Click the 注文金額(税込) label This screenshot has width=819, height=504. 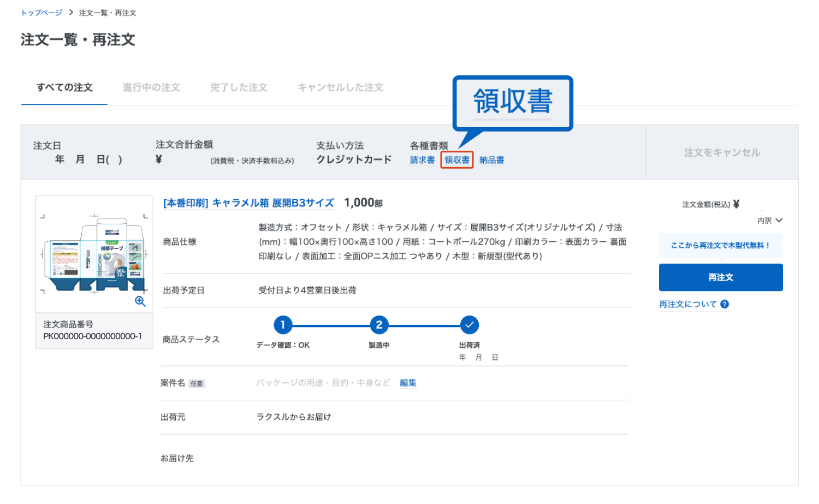point(706,204)
